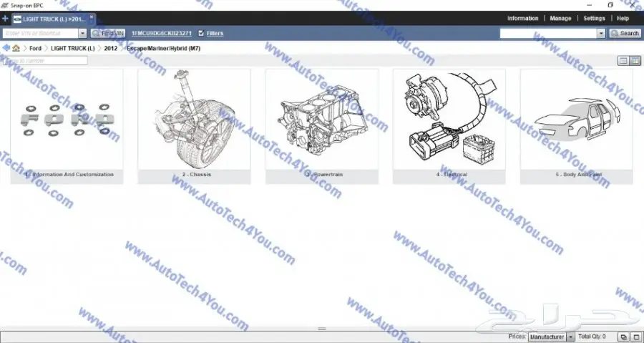Click the Total Qty: 0 status text
The width and height of the screenshot is (644, 343).
592,337
